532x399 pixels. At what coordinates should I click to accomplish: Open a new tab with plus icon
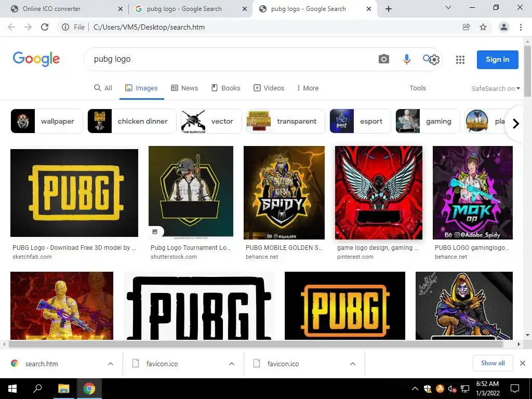[389, 9]
